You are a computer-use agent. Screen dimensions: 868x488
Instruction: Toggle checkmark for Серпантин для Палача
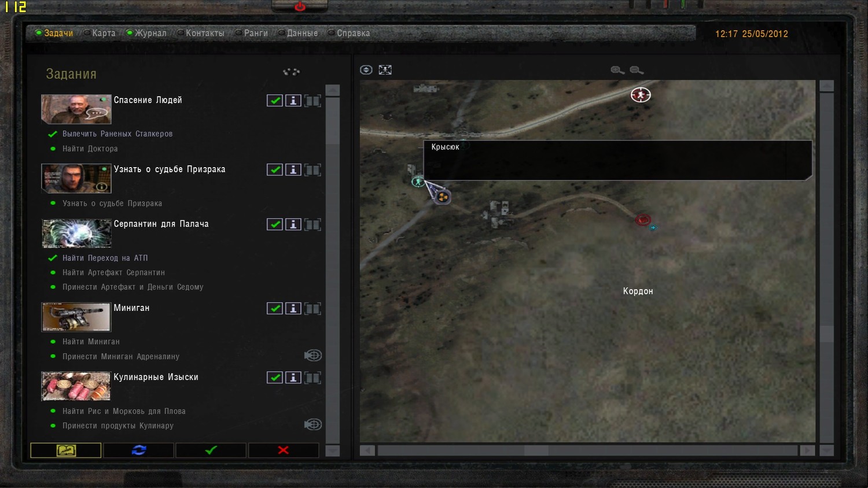(x=275, y=224)
